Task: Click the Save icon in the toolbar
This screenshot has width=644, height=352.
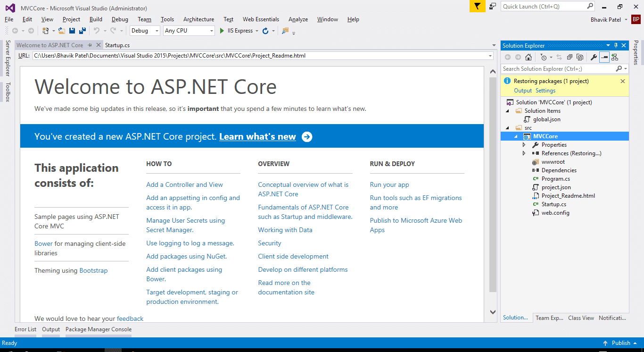Action: tap(72, 31)
